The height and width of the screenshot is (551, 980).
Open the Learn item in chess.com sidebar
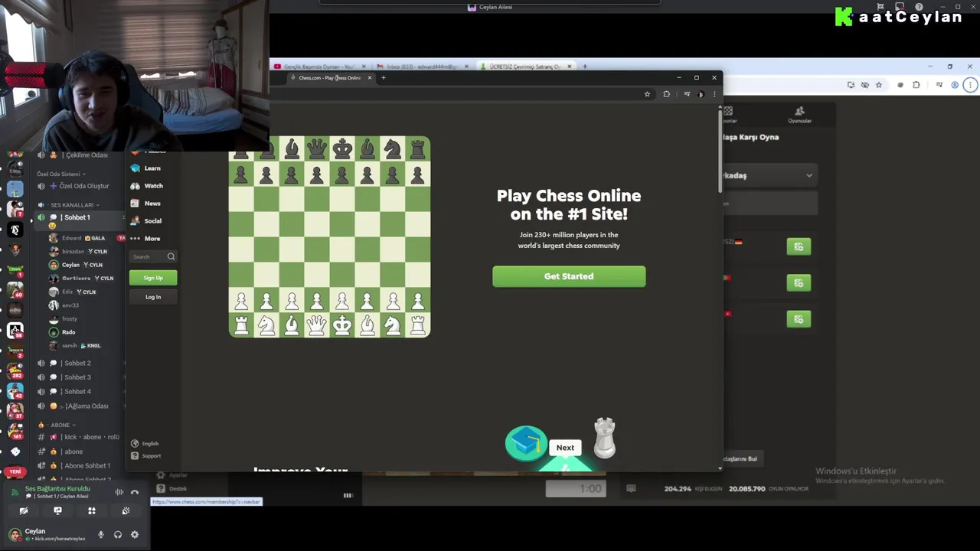(145, 168)
